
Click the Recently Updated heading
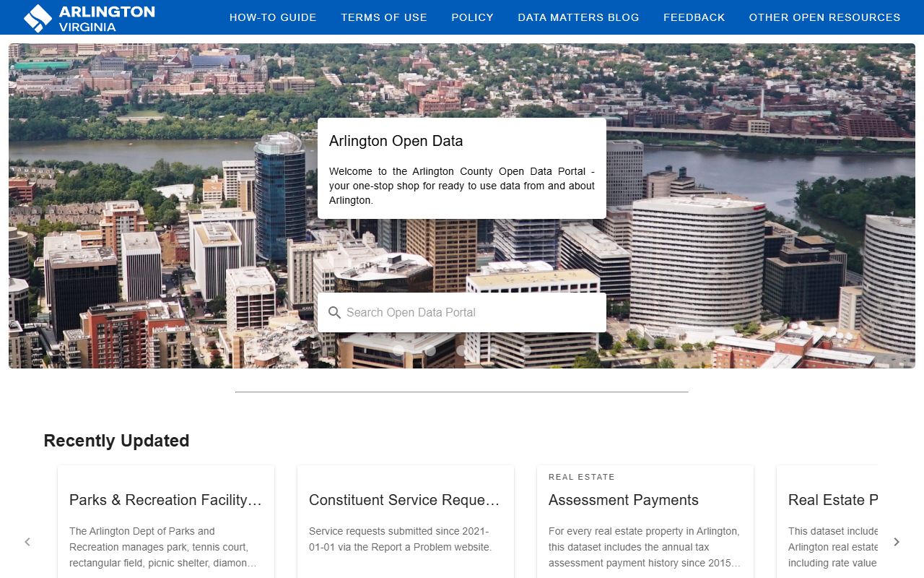[x=117, y=441]
